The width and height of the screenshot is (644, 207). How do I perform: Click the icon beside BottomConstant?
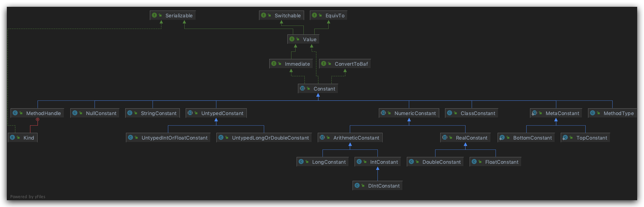click(x=502, y=138)
